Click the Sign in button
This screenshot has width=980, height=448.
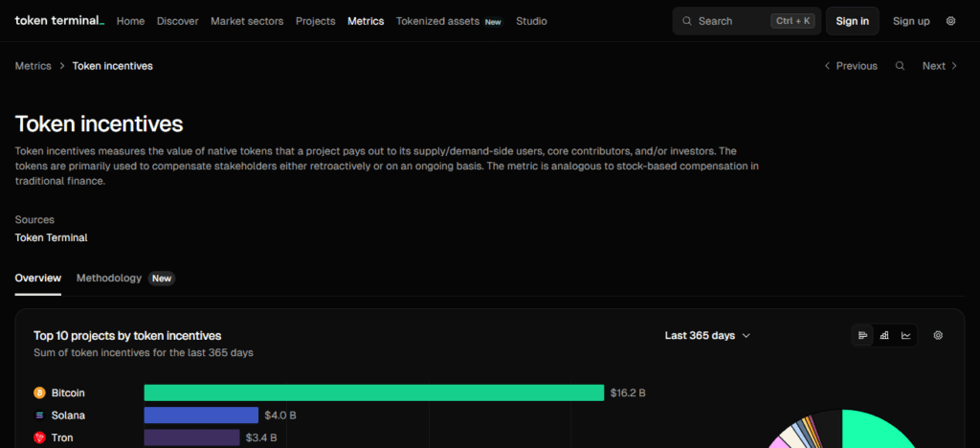pyautogui.click(x=852, y=21)
